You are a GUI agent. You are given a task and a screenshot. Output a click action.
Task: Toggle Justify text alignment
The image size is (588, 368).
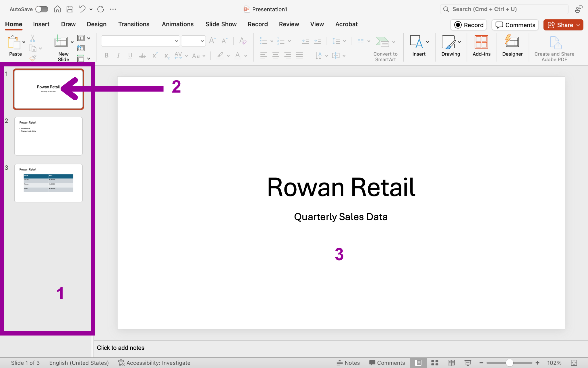coord(299,55)
